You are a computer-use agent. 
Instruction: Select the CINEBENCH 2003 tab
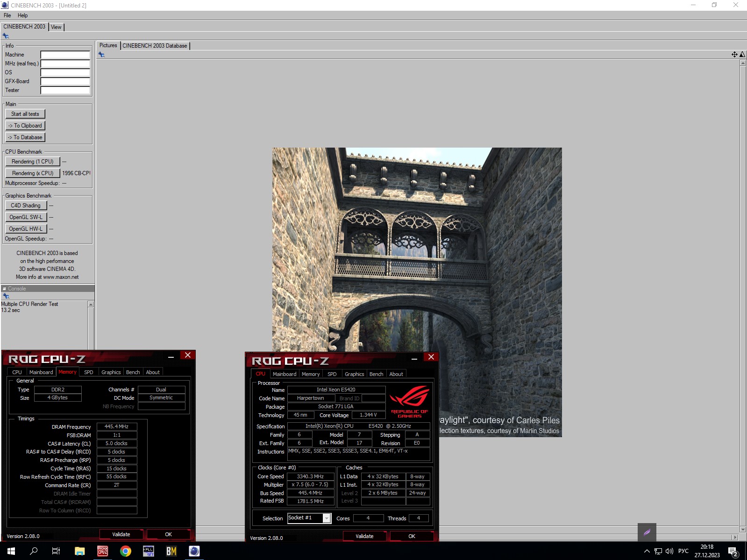coord(24,27)
